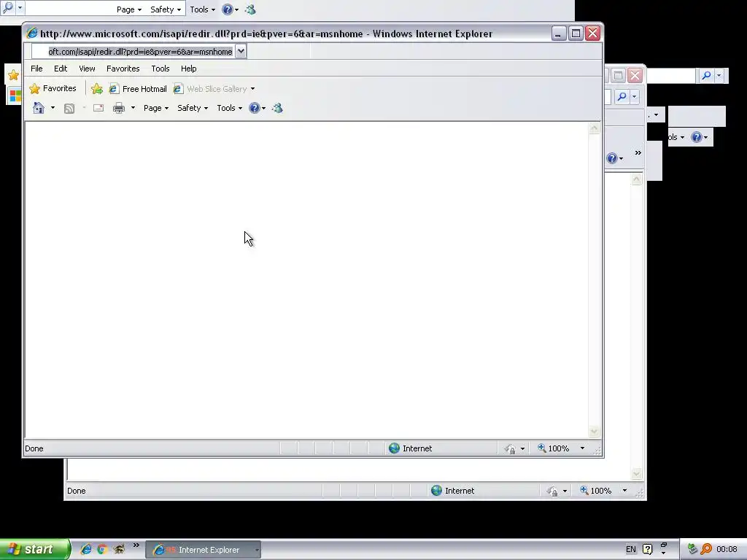Maximize the front Internet Explorer window
The height and width of the screenshot is (560, 747).
[576, 34]
